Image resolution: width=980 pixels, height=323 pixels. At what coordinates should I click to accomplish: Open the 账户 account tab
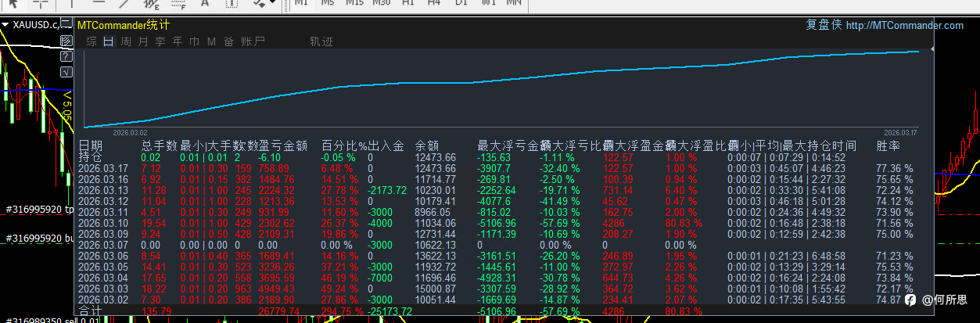[x=253, y=41]
